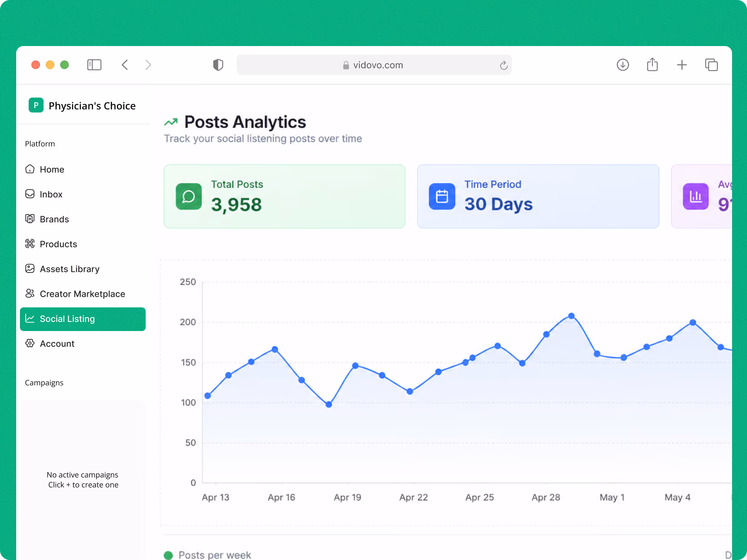Click the Assets Library image icon

pos(30,269)
